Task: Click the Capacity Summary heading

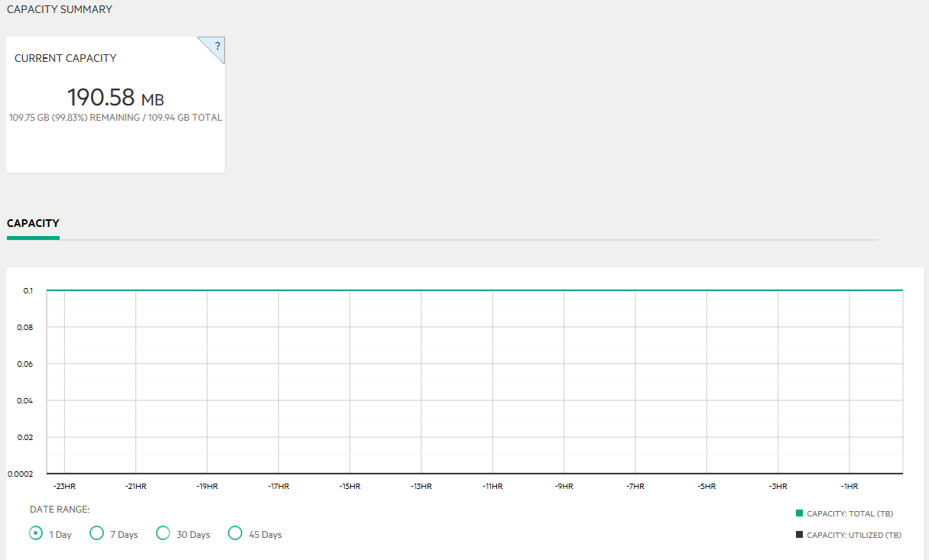Action: (60, 10)
